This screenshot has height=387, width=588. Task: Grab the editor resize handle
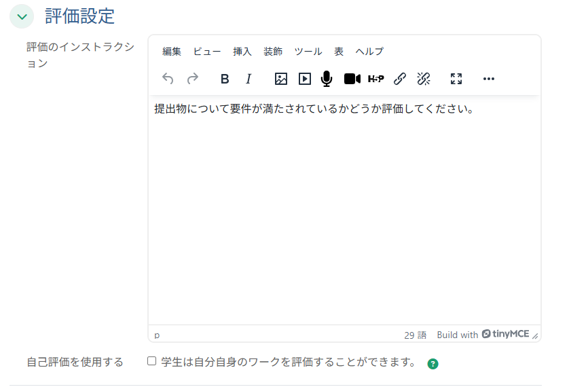click(x=535, y=336)
